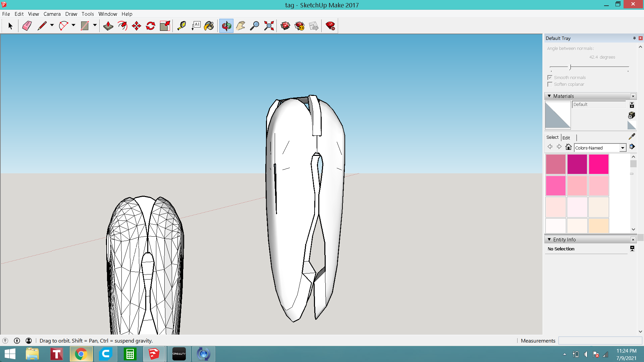
Task: Select the Zoom magnifier tool
Action: [x=255, y=26]
